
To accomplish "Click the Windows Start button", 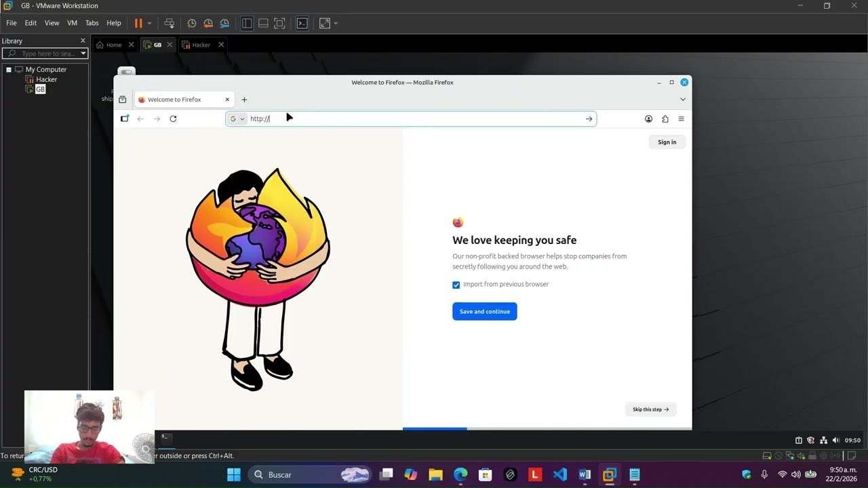I will [233, 474].
